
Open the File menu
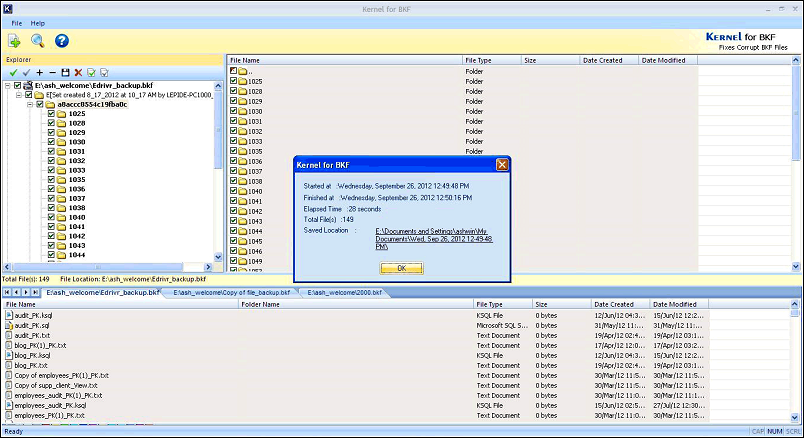pos(17,23)
